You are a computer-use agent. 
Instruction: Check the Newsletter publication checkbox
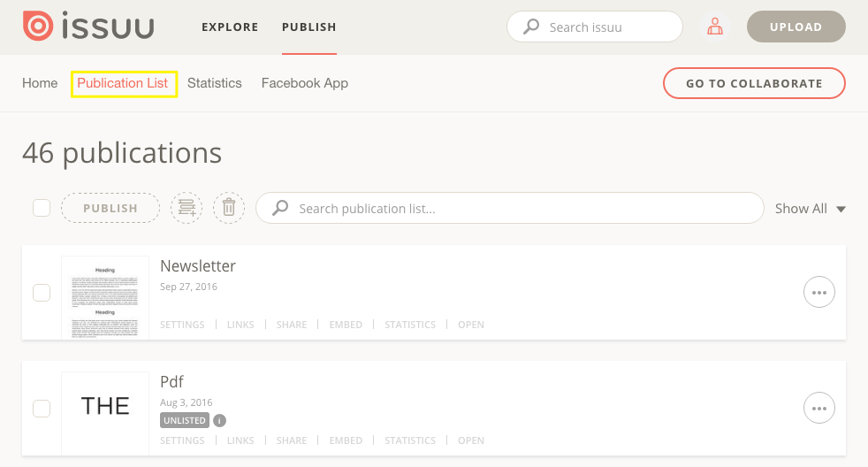(x=42, y=293)
